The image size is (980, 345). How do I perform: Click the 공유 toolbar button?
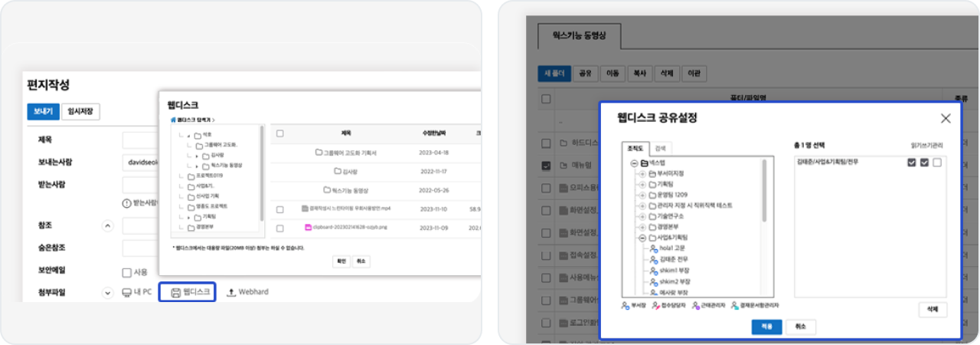[x=586, y=74]
